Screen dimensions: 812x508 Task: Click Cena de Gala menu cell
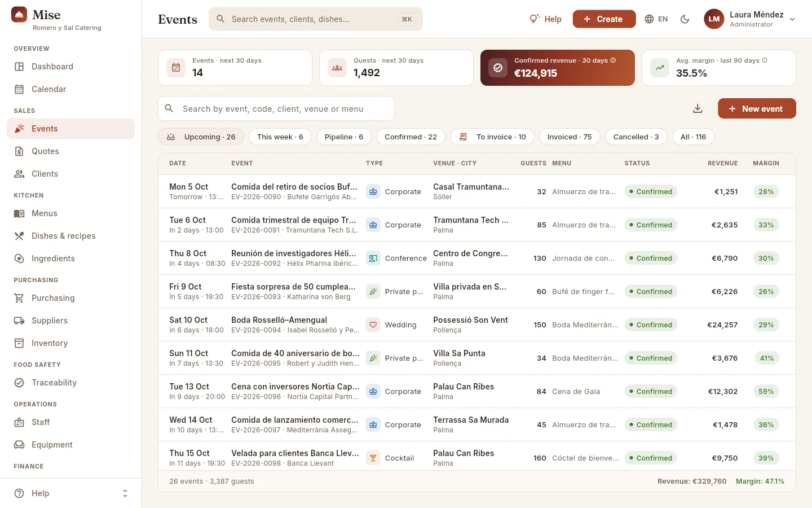coord(576,391)
